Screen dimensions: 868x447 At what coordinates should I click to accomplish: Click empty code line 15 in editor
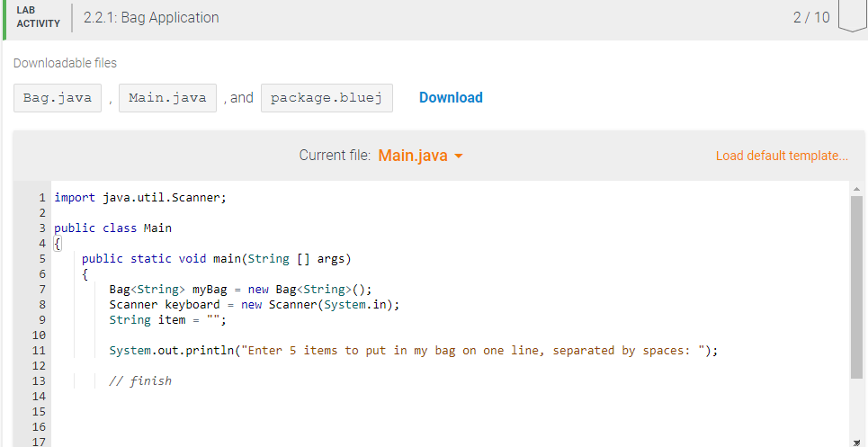pos(449,411)
